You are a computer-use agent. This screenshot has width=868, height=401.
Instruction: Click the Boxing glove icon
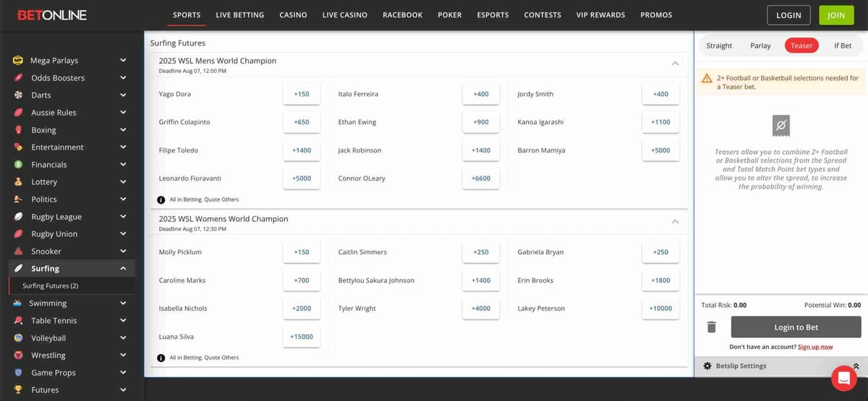pyautogui.click(x=18, y=130)
